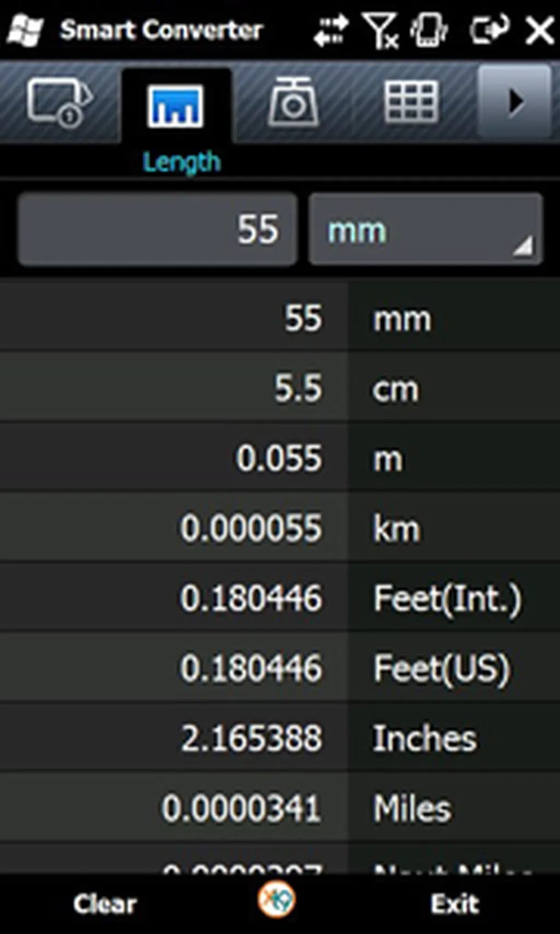This screenshot has width=560, height=934.
Task: Tap the signal antenna status icon
Action: (x=380, y=30)
